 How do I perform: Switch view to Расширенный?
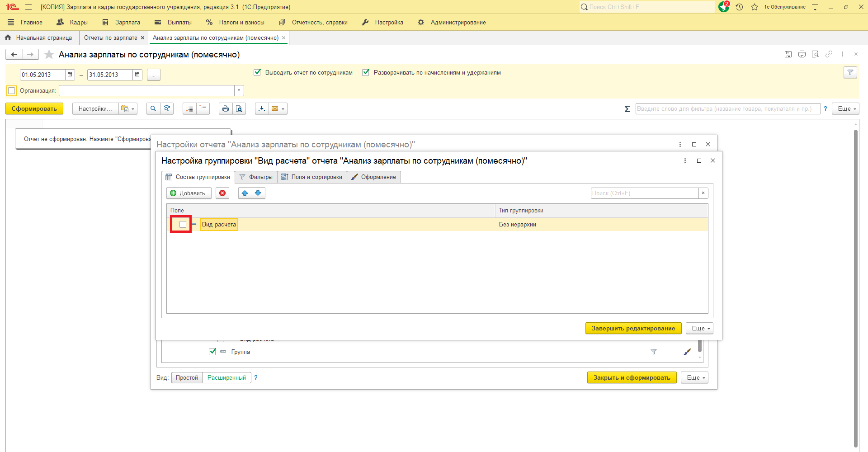pyautogui.click(x=226, y=377)
